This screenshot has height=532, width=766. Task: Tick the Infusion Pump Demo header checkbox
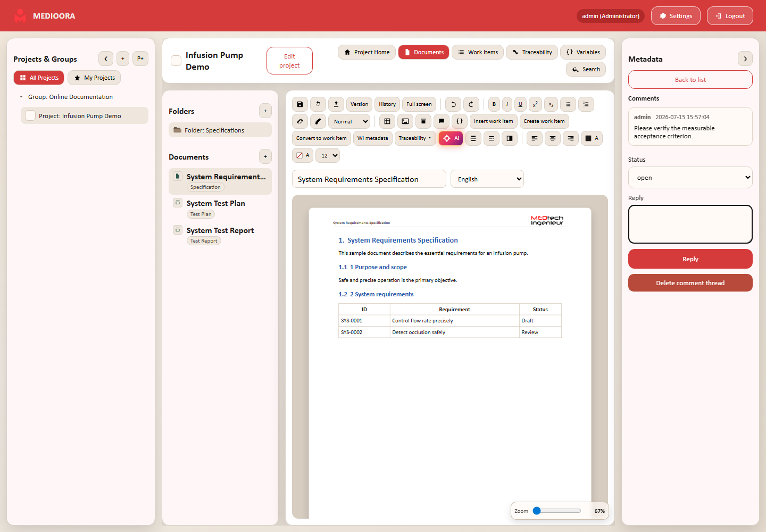click(x=176, y=61)
